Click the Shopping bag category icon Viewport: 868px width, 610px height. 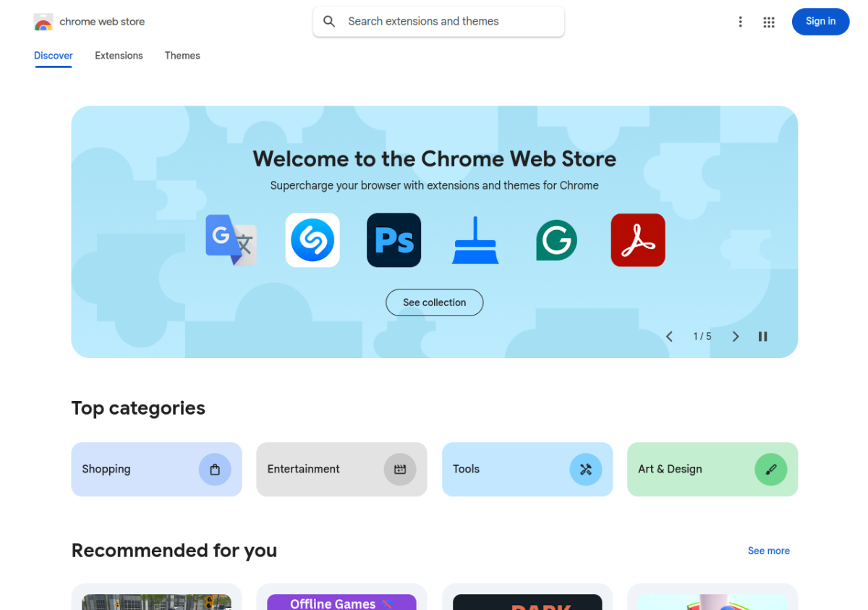[x=215, y=470]
